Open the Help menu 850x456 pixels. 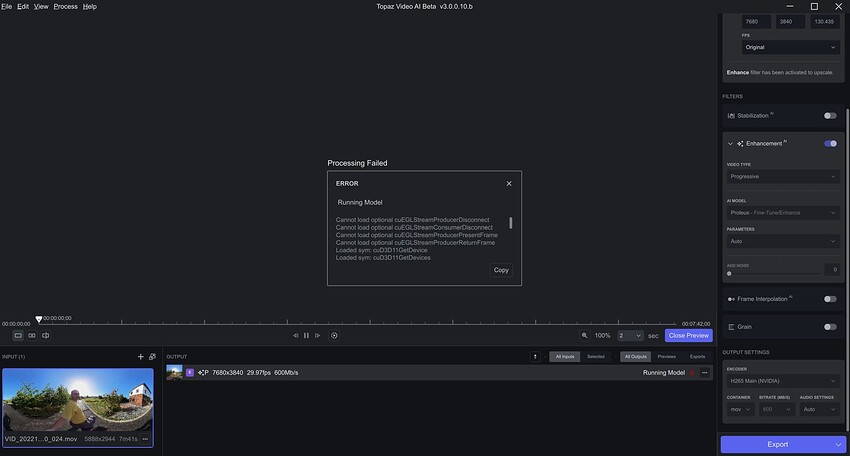tap(89, 7)
